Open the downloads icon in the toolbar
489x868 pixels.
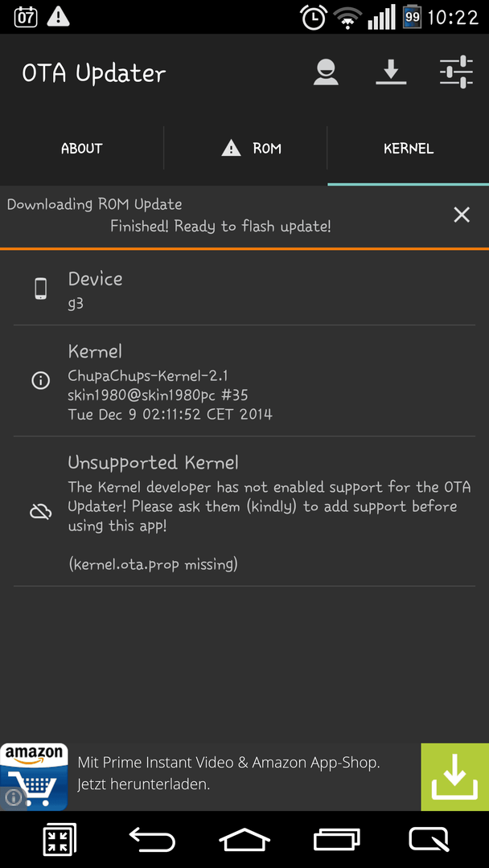click(391, 72)
